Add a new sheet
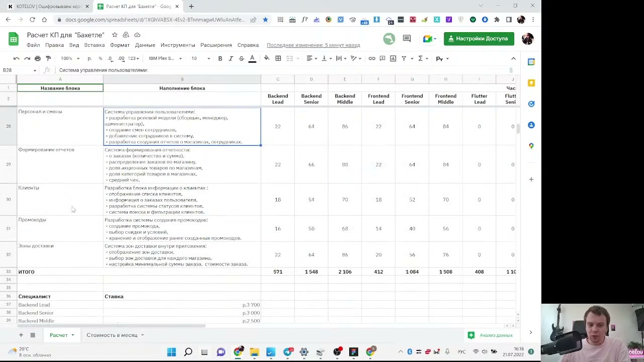Viewport: 644px width, 362px height. [x=21, y=335]
